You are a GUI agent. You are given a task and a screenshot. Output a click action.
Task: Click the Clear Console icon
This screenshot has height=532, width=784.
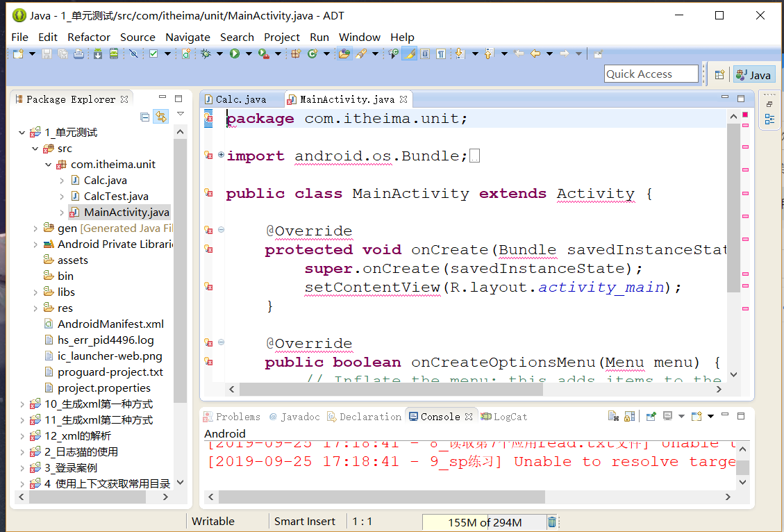613,416
